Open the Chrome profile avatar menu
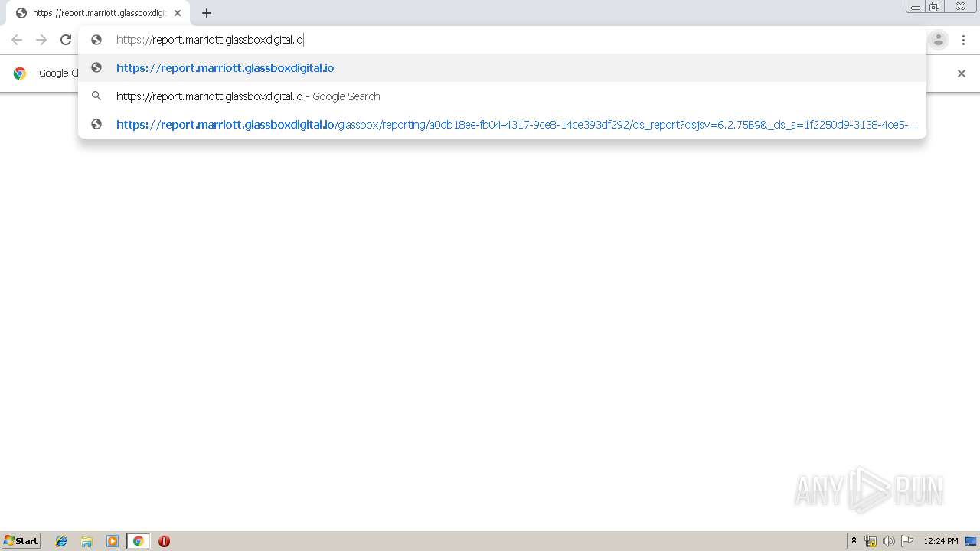This screenshot has width=980, height=551. pyautogui.click(x=938, y=40)
